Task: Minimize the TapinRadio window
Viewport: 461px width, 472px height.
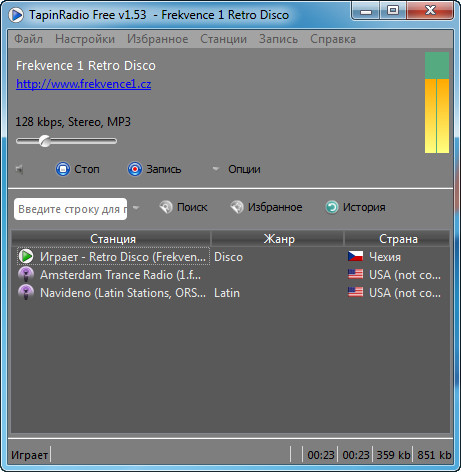Action: tap(366, 12)
